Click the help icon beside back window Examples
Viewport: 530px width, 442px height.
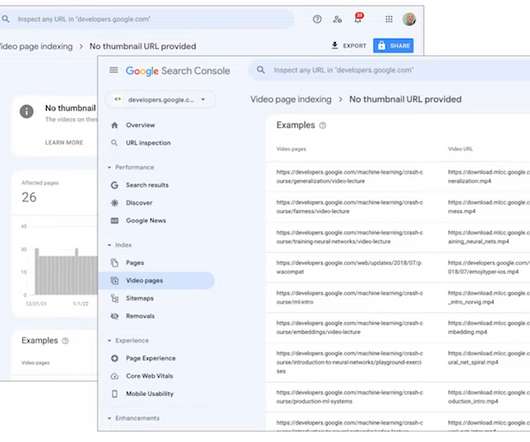click(65, 341)
